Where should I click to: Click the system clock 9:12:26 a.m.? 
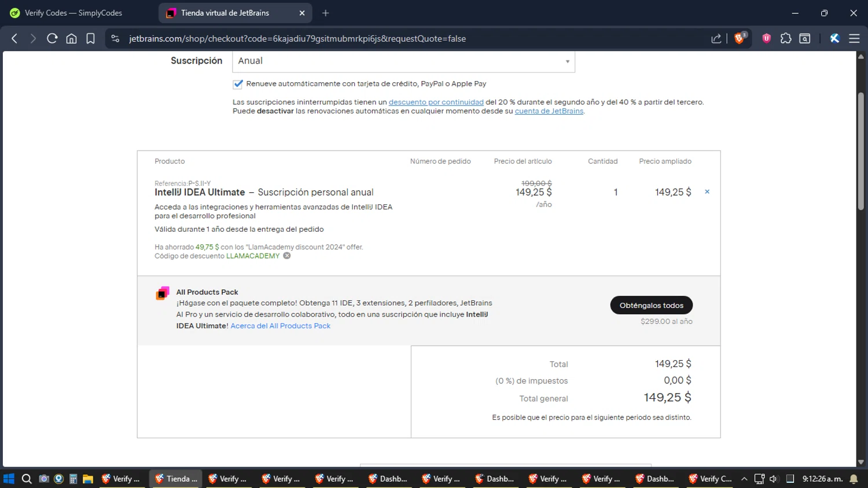coord(822,479)
